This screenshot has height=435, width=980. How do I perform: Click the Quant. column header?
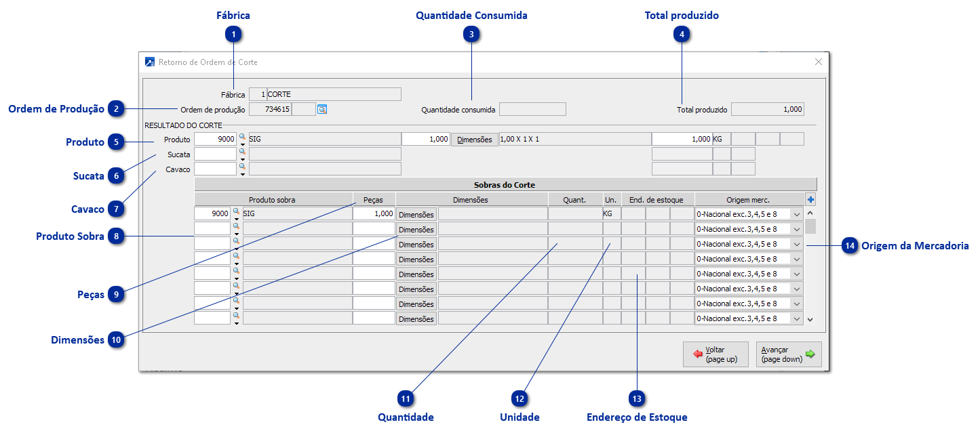tap(575, 200)
